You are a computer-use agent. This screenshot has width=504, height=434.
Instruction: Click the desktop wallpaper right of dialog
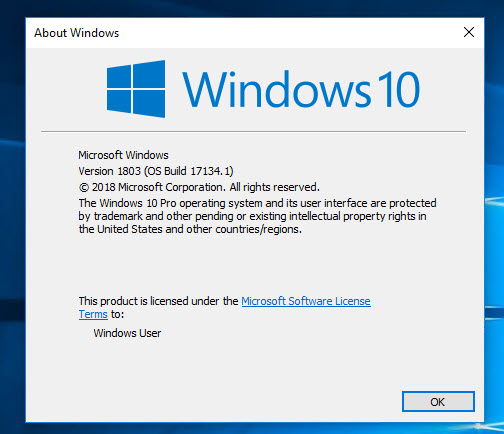pos(494,233)
